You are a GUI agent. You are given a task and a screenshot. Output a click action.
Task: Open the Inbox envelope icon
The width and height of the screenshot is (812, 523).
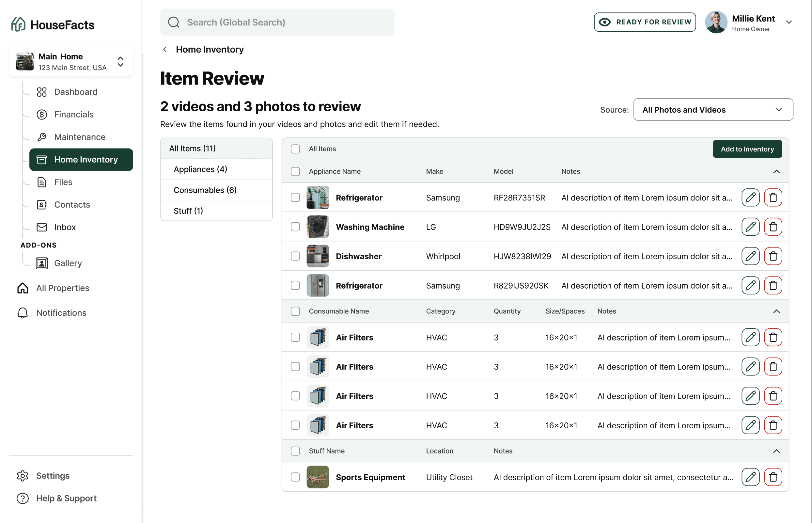pyautogui.click(x=41, y=227)
